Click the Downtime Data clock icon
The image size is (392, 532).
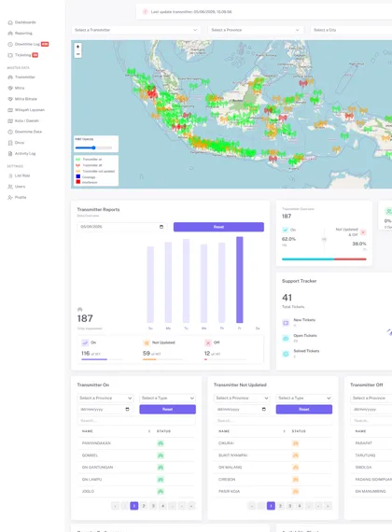[x=10, y=132]
